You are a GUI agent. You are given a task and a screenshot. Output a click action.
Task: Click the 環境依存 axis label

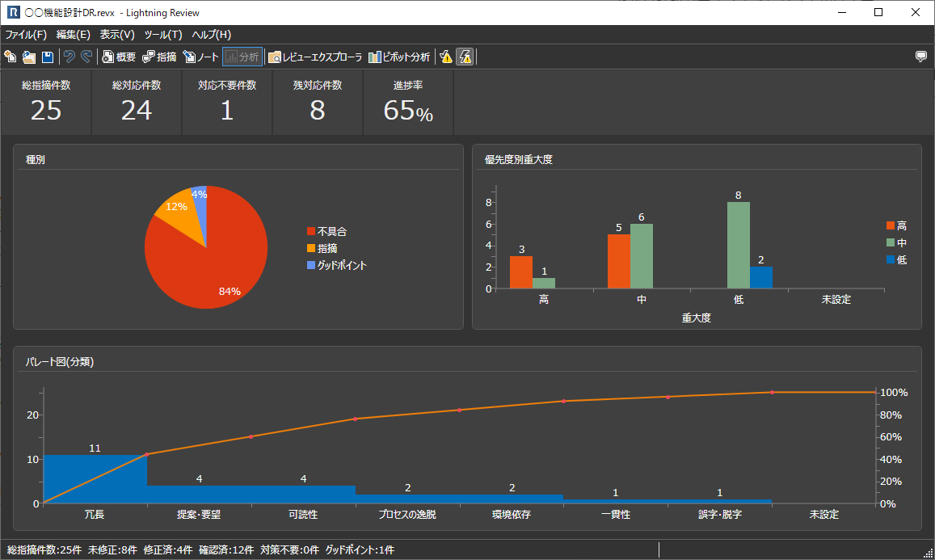pos(511,514)
